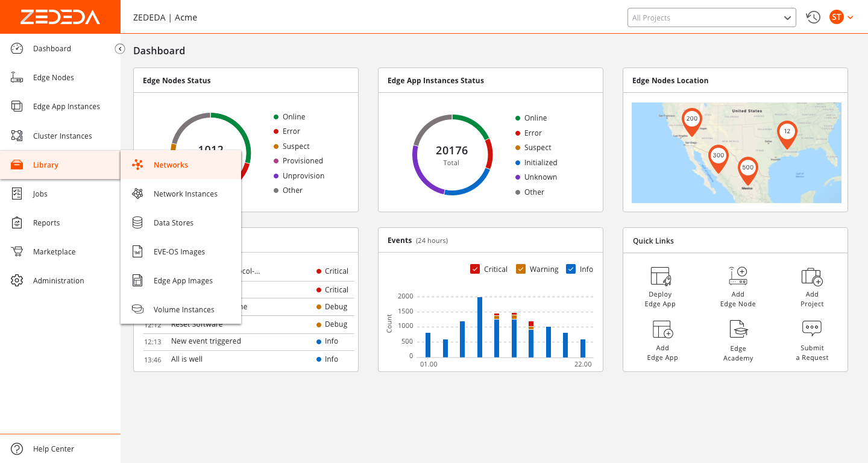
Task: Open the Help Center
Action: tap(54, 449)
